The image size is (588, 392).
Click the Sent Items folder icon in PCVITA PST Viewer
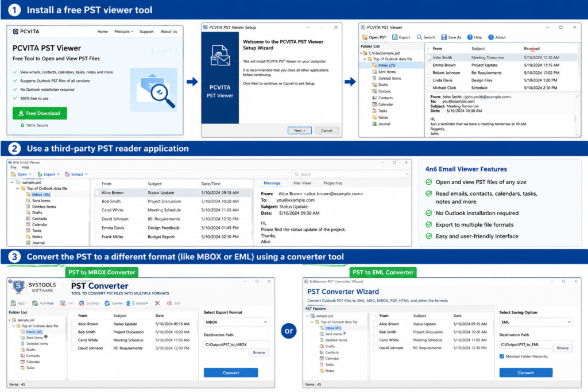pos(374,72)
